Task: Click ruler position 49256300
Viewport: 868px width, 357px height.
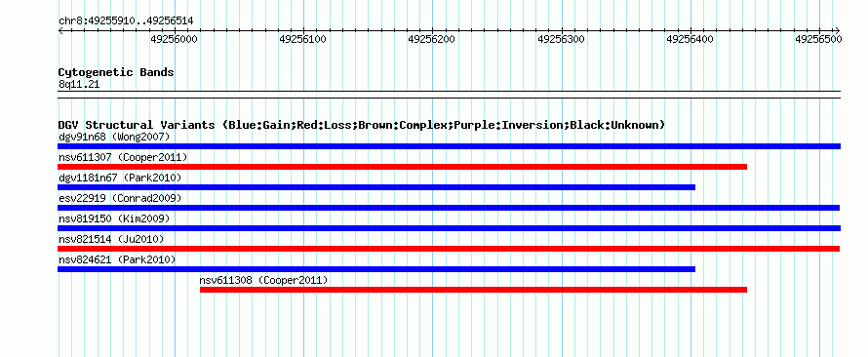Action: (x=561, y=39)
